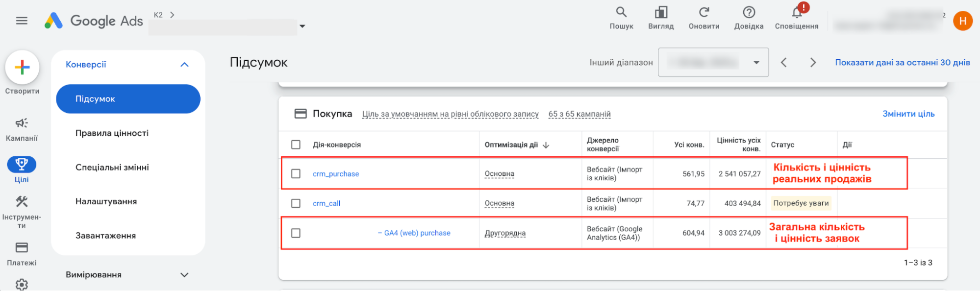Open Платежі billing section
980x291 pixels.
tap(22, 254)
